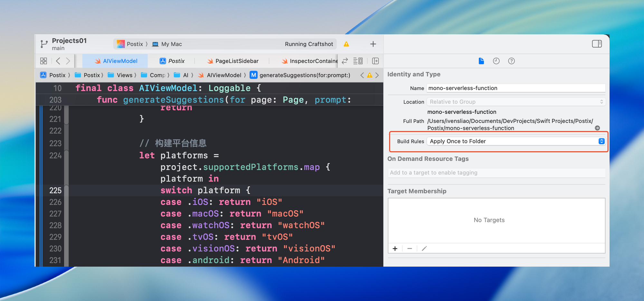Reveal full path with arrow icon
Screen dimensions: 644x301
(x=597, y=128)
